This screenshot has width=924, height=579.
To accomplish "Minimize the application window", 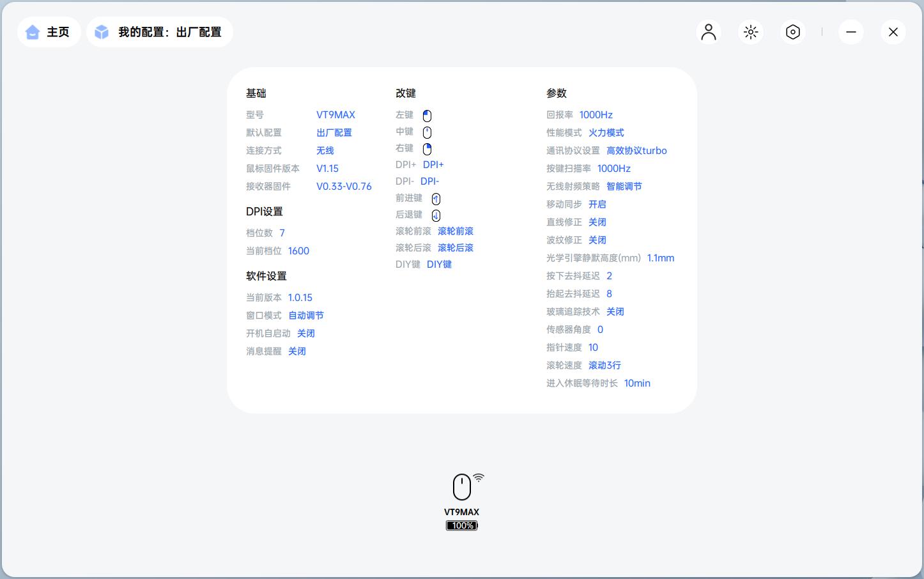I will [851, 32].
